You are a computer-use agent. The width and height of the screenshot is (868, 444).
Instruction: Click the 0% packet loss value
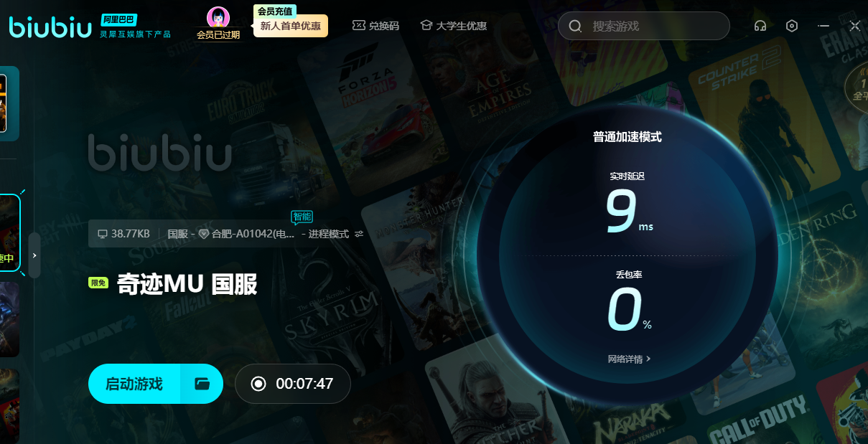(x=629, y=310)
